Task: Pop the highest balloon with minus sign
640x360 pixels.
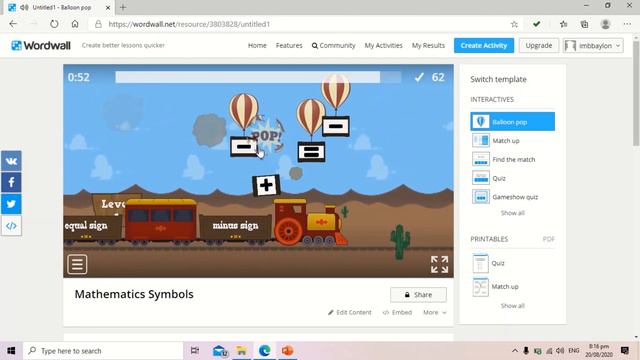Action: [x=336, y=91]
